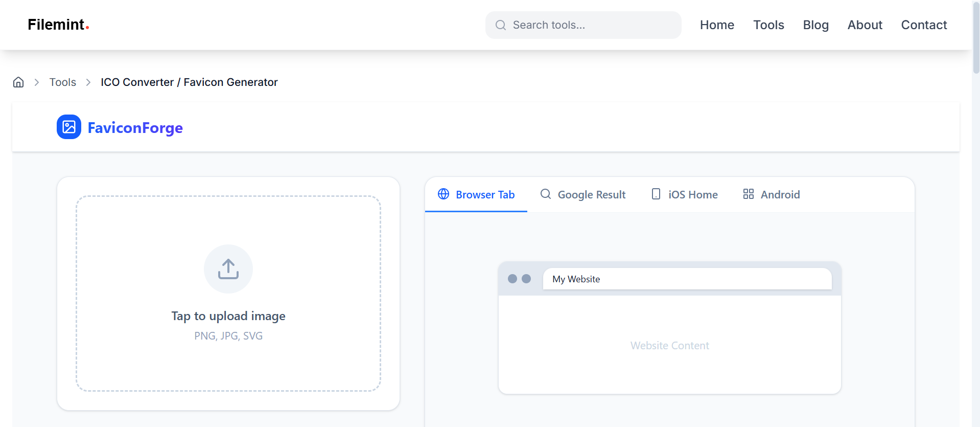Click the FaviconForge title text
Viewport: 980px width, 427px height.
[x=135, y=128]
